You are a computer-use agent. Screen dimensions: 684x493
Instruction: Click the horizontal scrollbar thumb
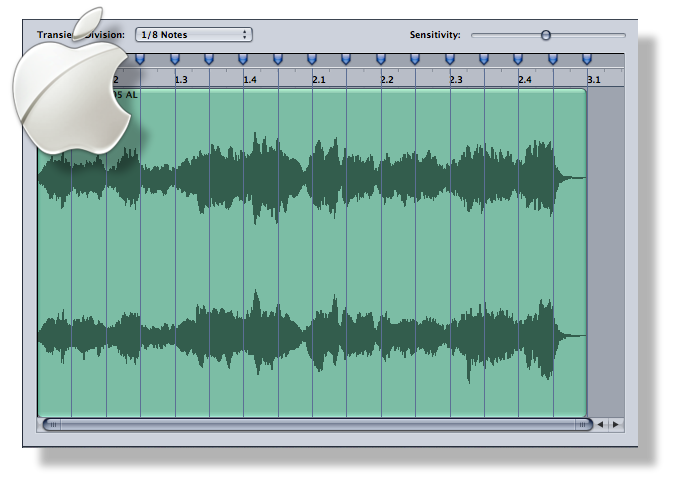click(x=315, y=424)
